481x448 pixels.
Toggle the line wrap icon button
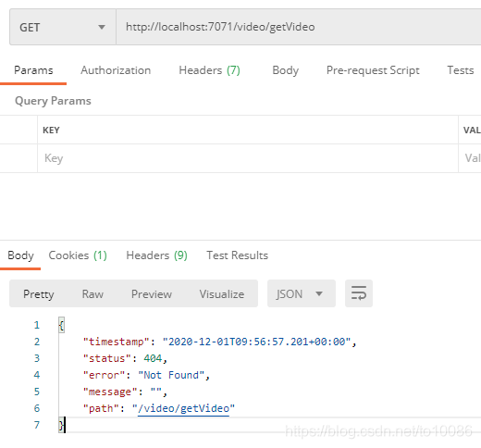pyautogui.click(x=359, y=293)
